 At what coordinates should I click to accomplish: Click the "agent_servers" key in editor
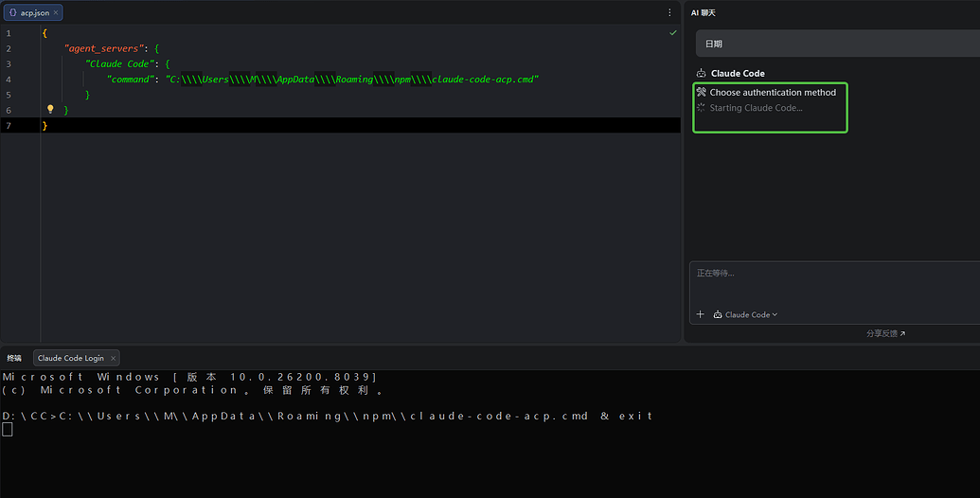[104, 48]
